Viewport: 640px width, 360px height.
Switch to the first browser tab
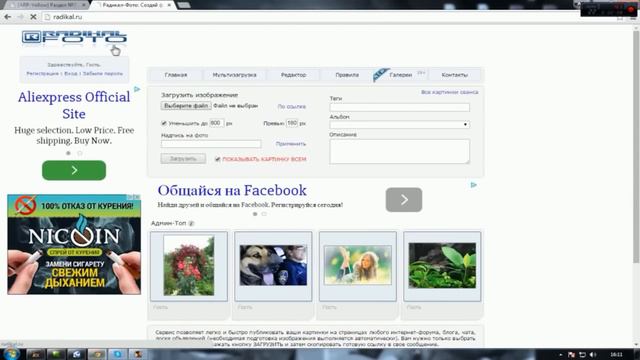(x=47, y=5)
